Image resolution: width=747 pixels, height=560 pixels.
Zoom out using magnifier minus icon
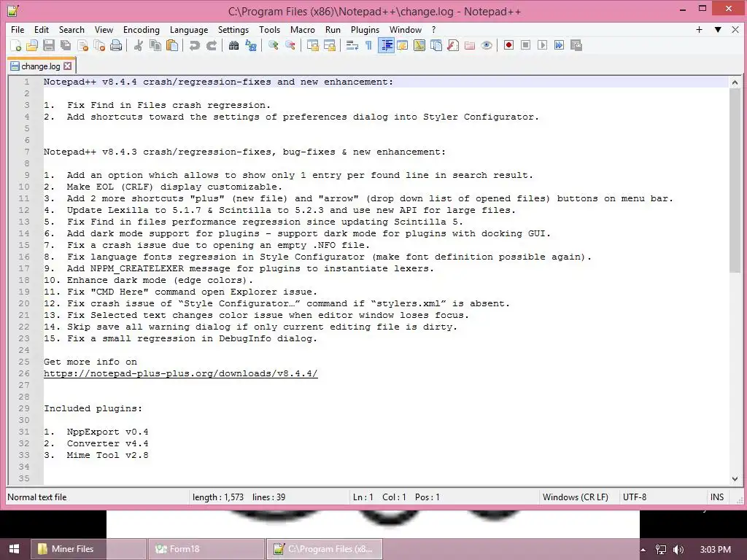coord(290,45)
